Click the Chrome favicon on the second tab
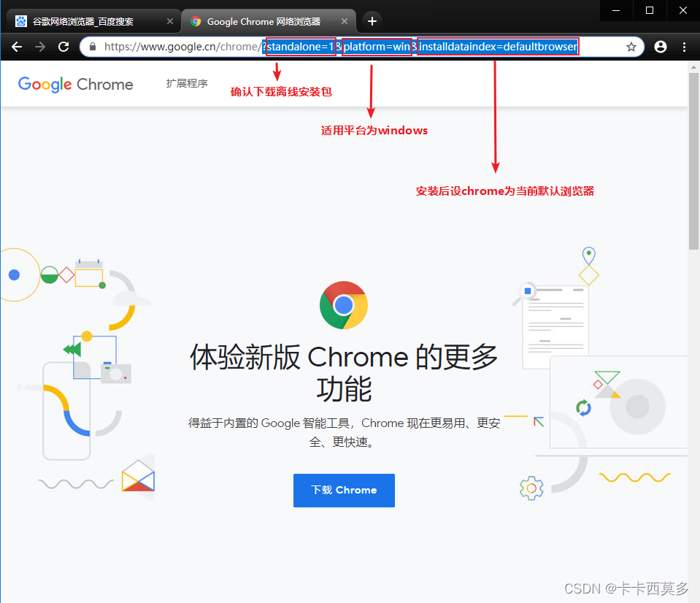The height and width of the screenshot is (603, 700). 196,21
